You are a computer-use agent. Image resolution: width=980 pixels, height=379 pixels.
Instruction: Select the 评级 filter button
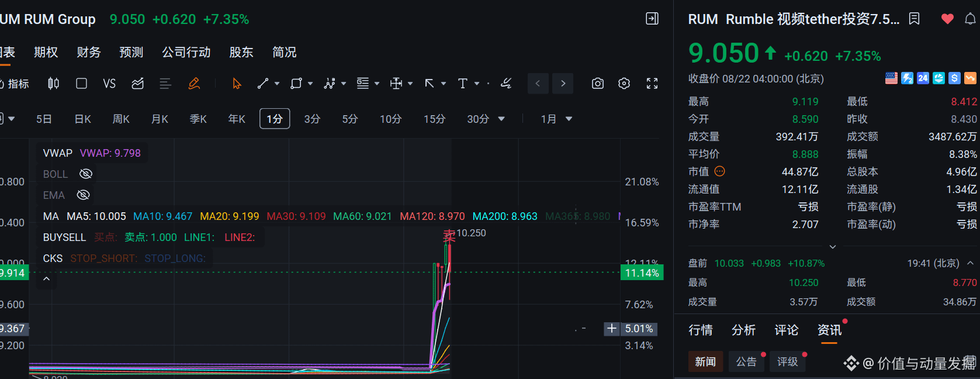coord(787,361)
